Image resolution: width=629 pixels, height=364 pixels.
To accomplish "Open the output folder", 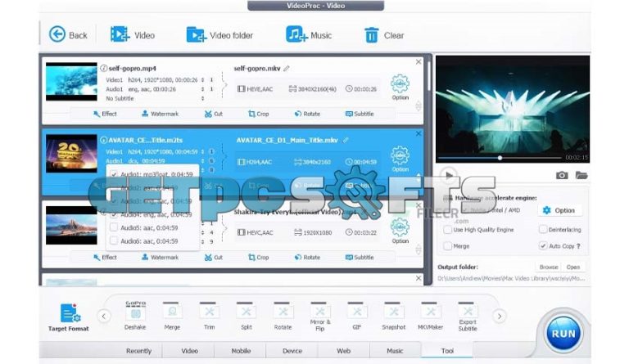I will coord(572,267).
